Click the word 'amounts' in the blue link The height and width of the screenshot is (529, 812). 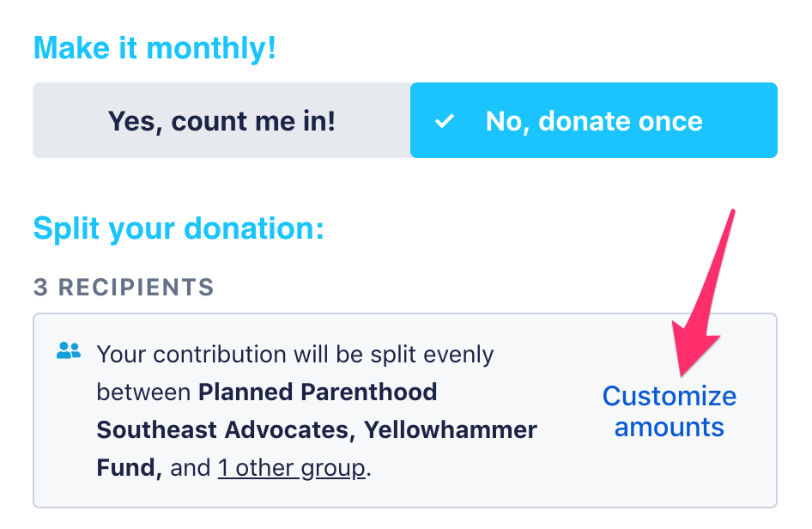(669, 428)
